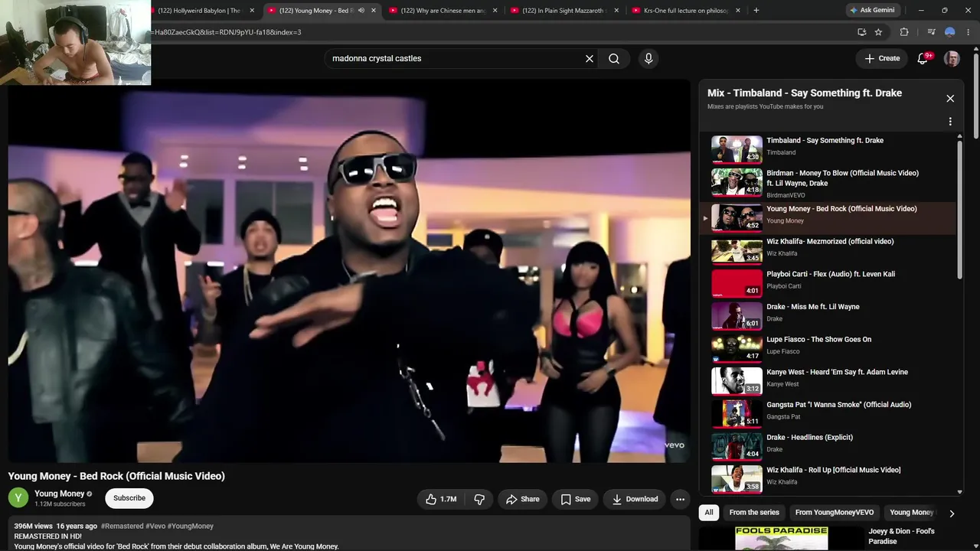Like the video with 1.7M likes
The image size is (980, 551).
tap(440, 499)
